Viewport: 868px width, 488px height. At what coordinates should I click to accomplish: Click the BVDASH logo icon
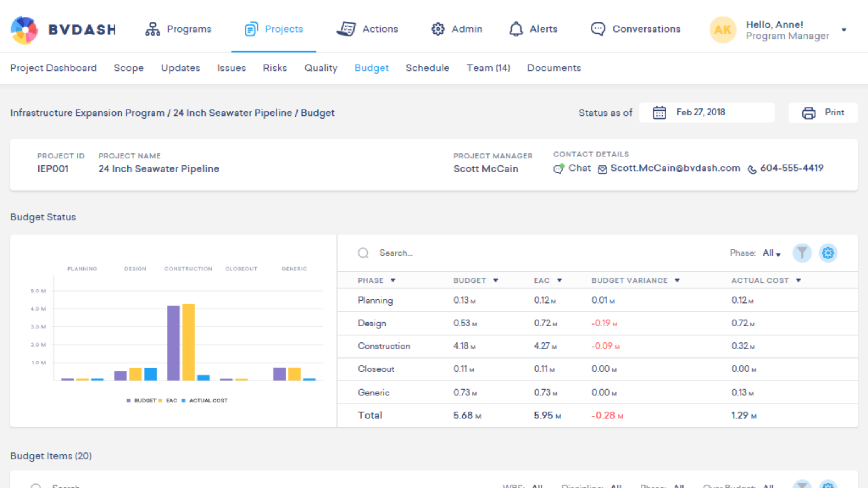[x=24, y=29]
